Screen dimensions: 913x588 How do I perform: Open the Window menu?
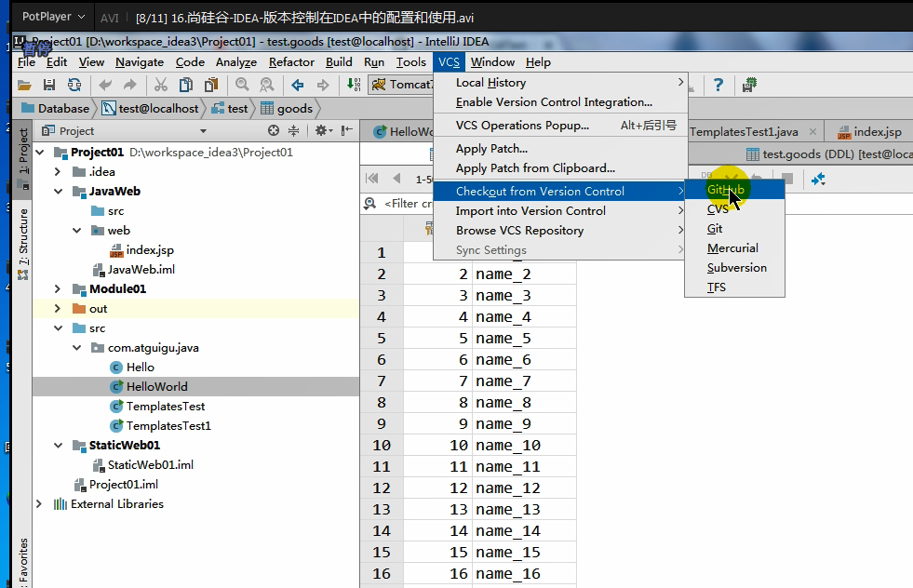tap(492, 62)
